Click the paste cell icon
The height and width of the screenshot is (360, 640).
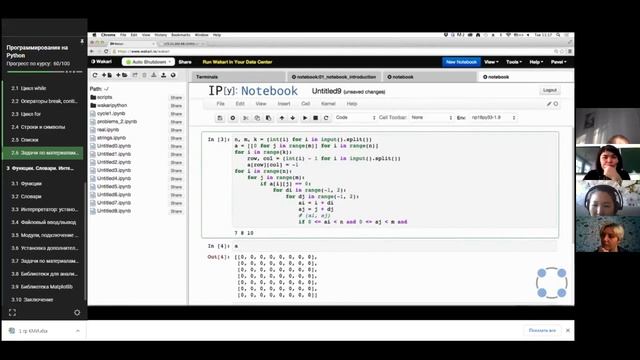(268, 118)
